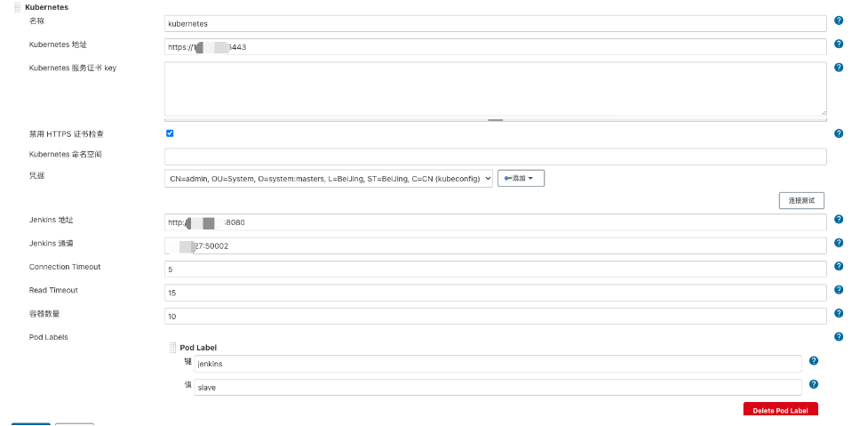This screenshot has height=426, width=868.
Task: Focus the Jenkins 通道 field
Action: coord(496,246)
